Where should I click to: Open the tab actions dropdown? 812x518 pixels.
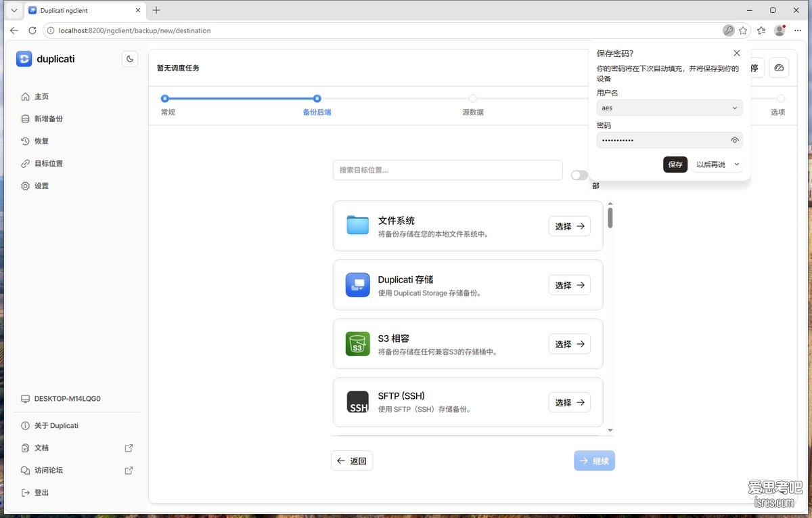click(x=14, y=10)
